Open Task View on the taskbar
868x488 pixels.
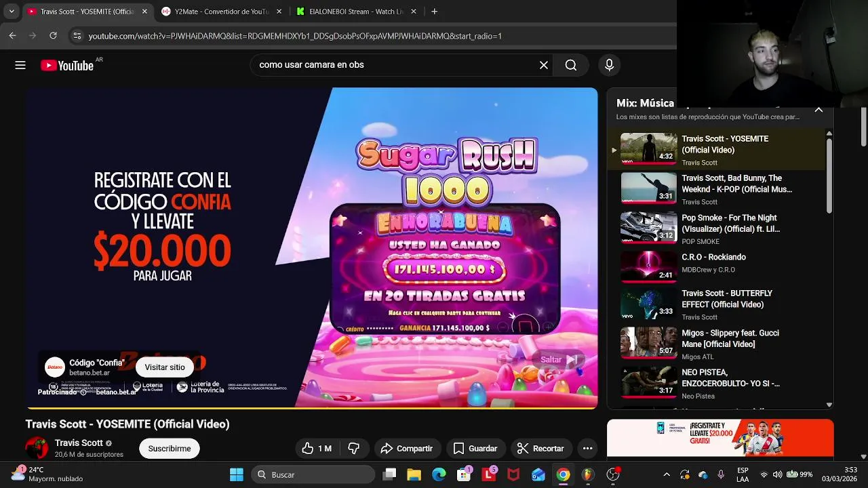click(x=389, y=474)
